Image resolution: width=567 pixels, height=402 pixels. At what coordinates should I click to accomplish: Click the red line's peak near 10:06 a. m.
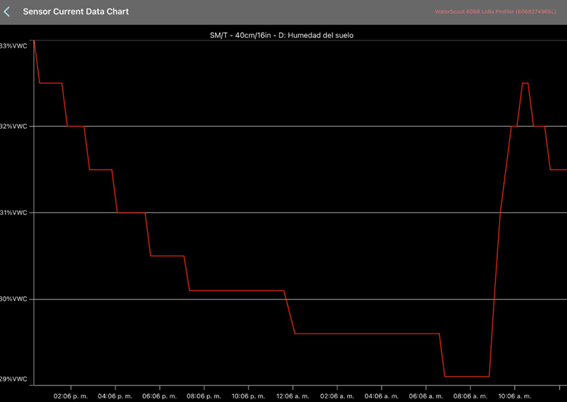point(525,83)
